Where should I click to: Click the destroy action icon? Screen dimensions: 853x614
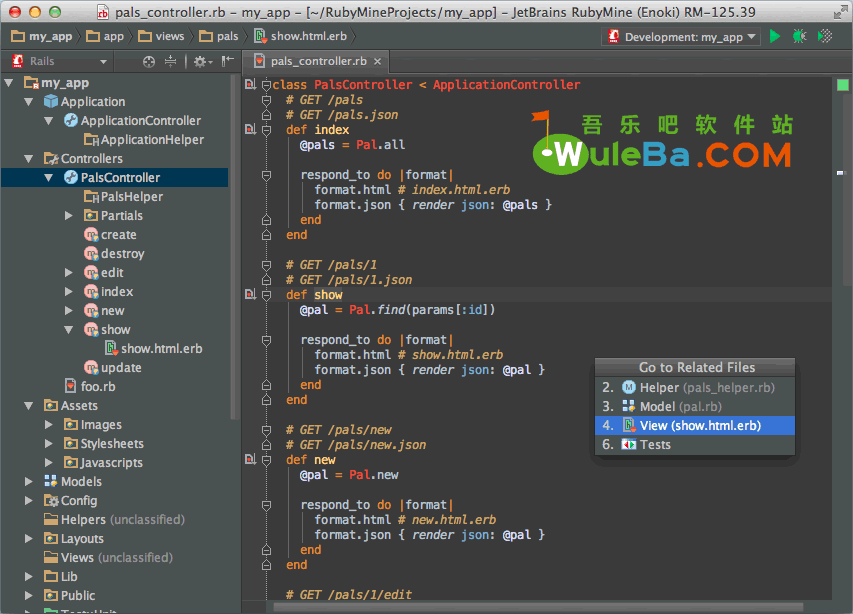[x=91, y=253]
